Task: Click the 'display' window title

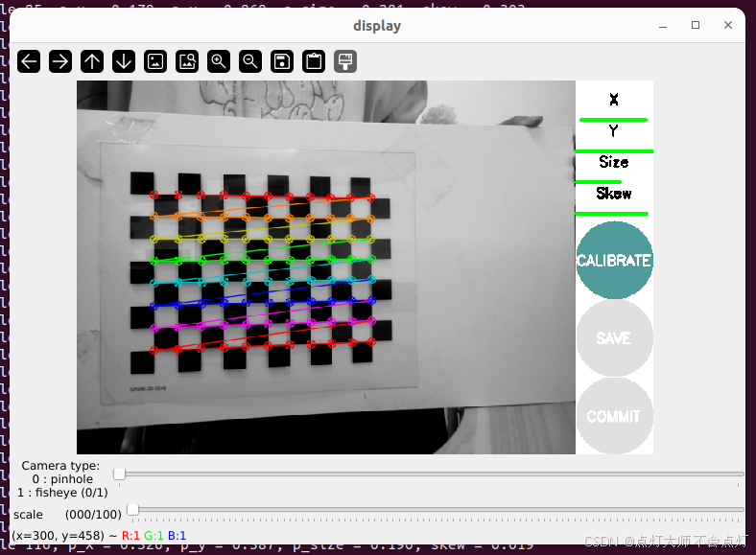Action: point(377,26)
